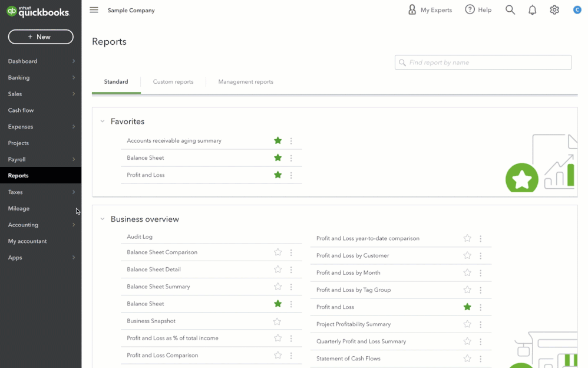Open more options for Balance Sheet Comparison

click(x=291, y=252)
